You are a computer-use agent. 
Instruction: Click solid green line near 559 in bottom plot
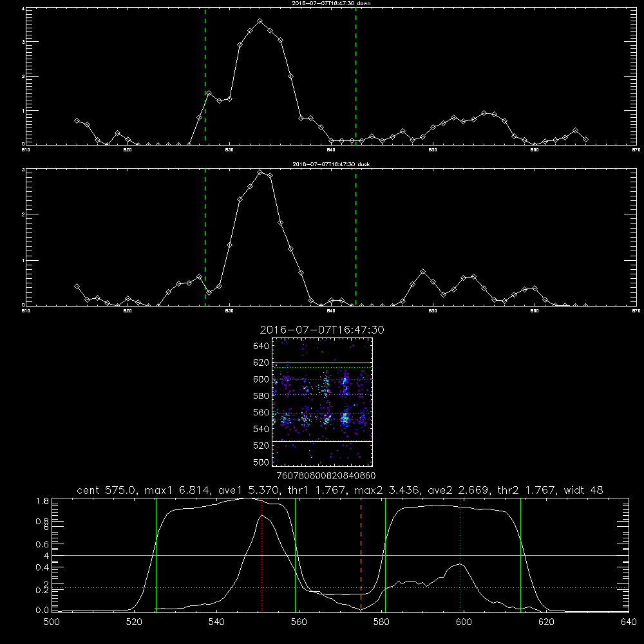[x=296, y=554]
